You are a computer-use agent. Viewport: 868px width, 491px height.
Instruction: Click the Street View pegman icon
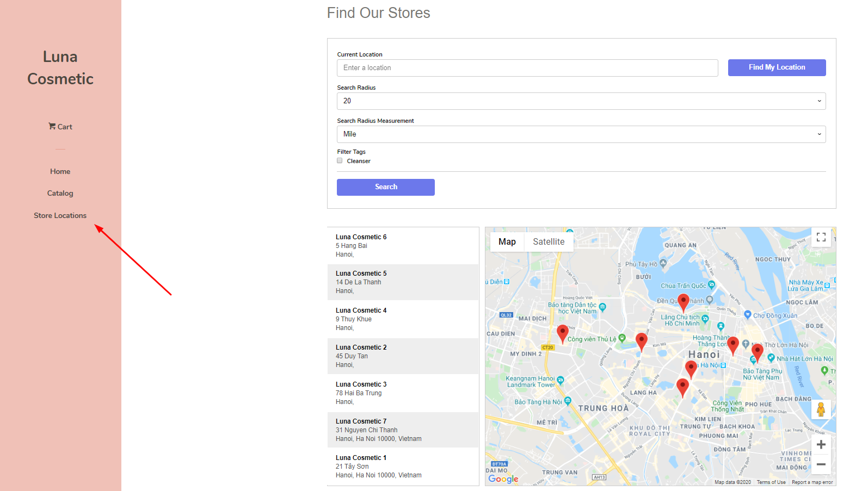(x=821, y=409)
